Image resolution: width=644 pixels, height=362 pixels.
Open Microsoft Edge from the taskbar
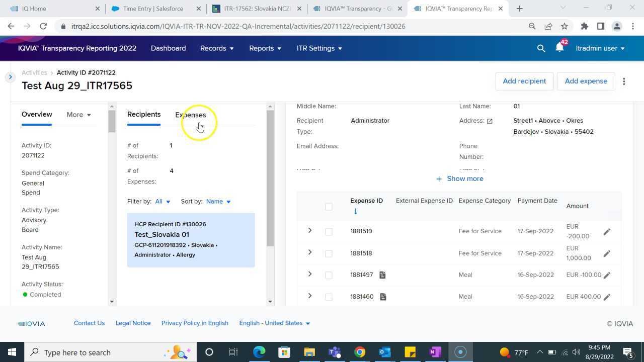(x=259, y=352)
